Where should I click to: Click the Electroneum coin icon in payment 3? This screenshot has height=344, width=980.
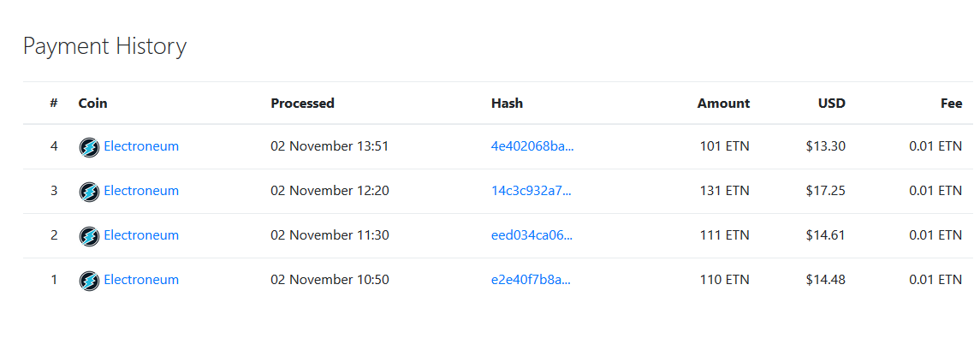pyautogui.click(x=89, y=192)
